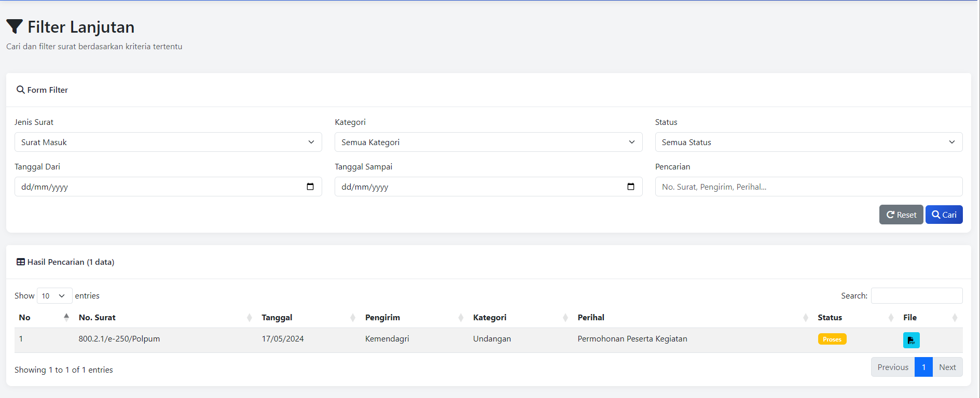Focus the Pencarian text field
Screen dimensions: 980x398
809,187
